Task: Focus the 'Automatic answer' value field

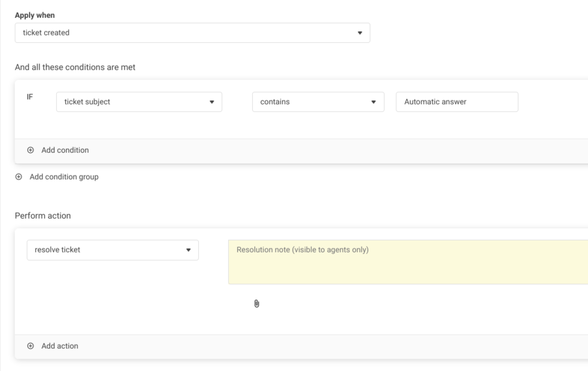Action: coord(456,102)
